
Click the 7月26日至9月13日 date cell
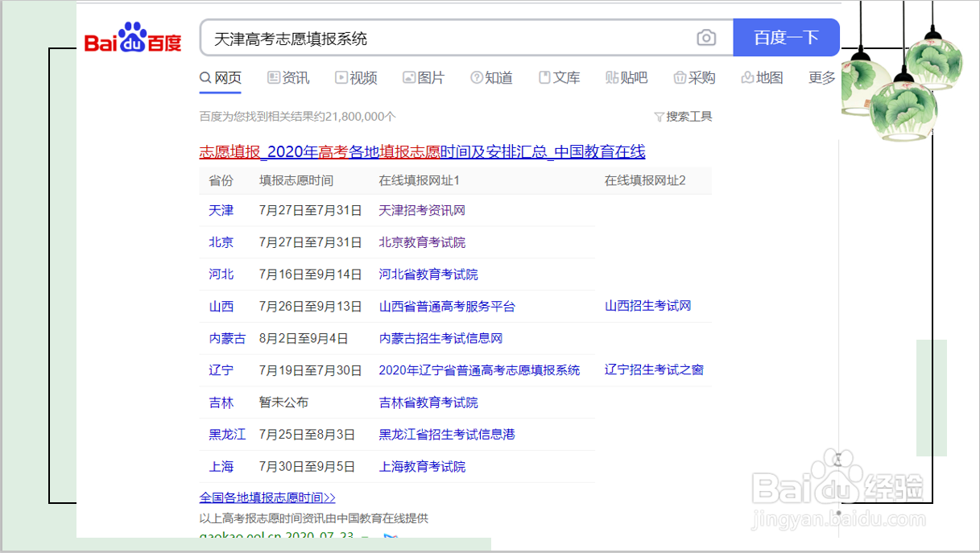click(x=310, y=306)
